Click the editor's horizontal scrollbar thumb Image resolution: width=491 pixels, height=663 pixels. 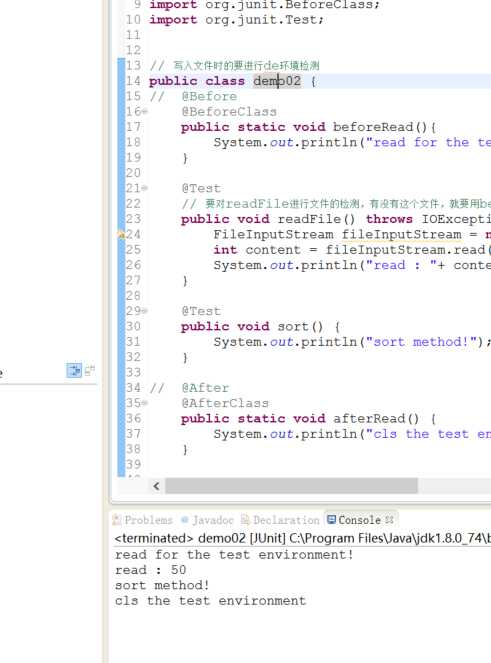pos(291,486)
